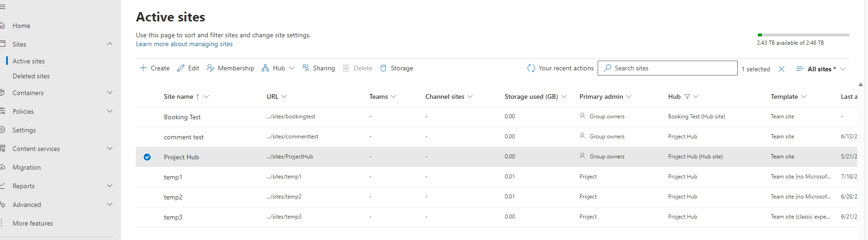
Task: Expand the Reports section chevron
Action: (x=110, y=186)
